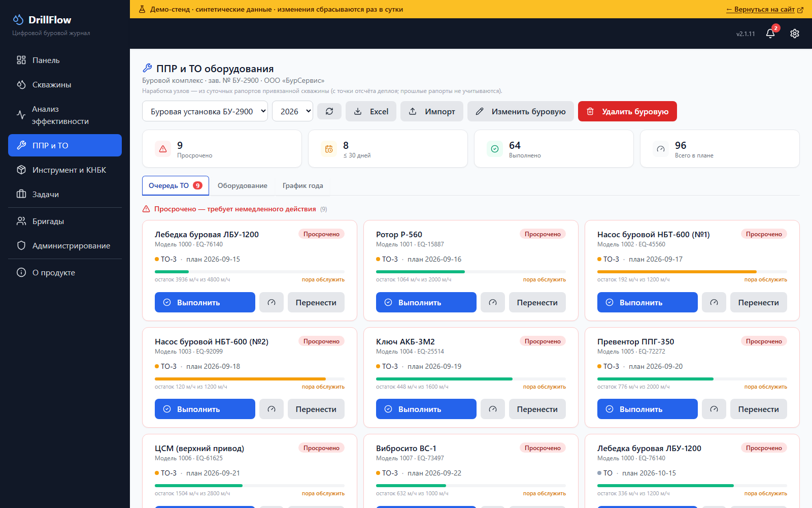
Task: Export to Excel
Action: [371, 111]
